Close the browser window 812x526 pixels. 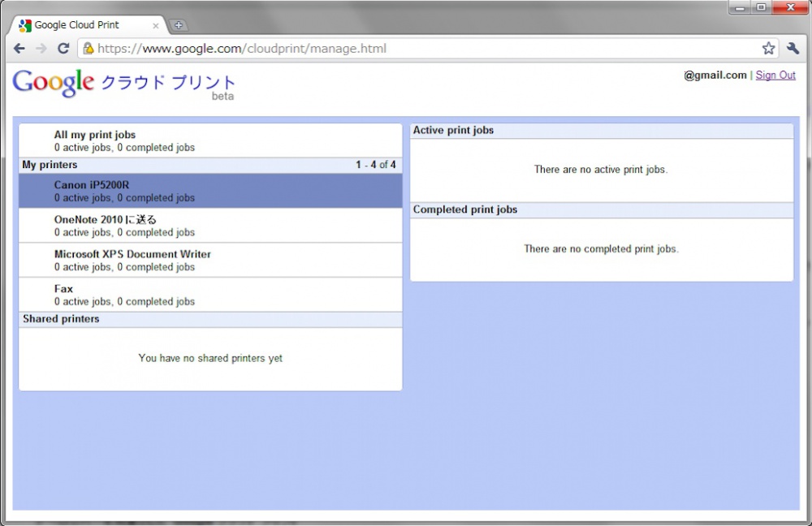coord(790,7)
